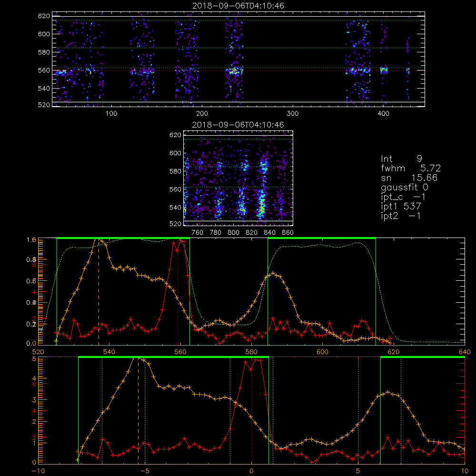
Task: Click orange dashed marker line near 537 in profile plot
Action: [99, 292]
